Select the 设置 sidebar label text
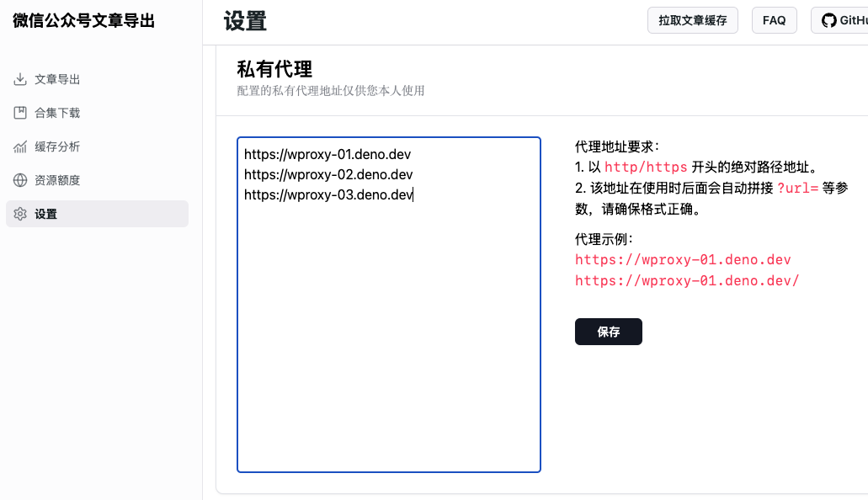The height and width of the screenshot is (500, 868). tap(46, 214)
